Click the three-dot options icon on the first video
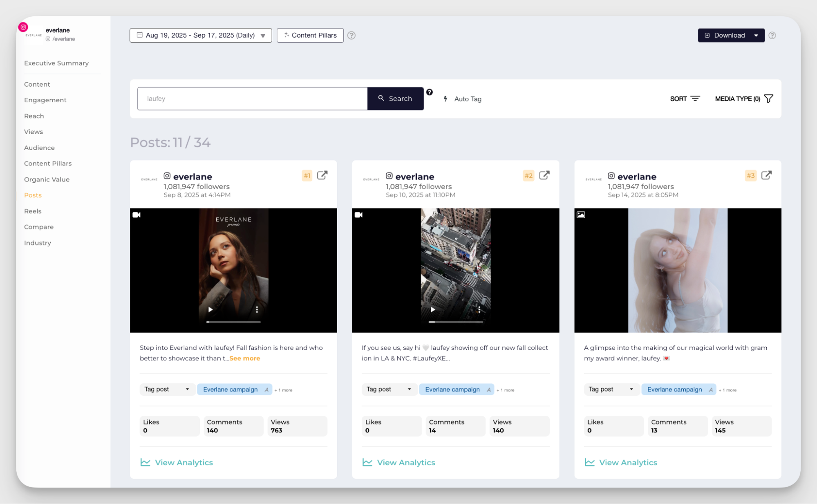The image size is (817, 504). 257,309
